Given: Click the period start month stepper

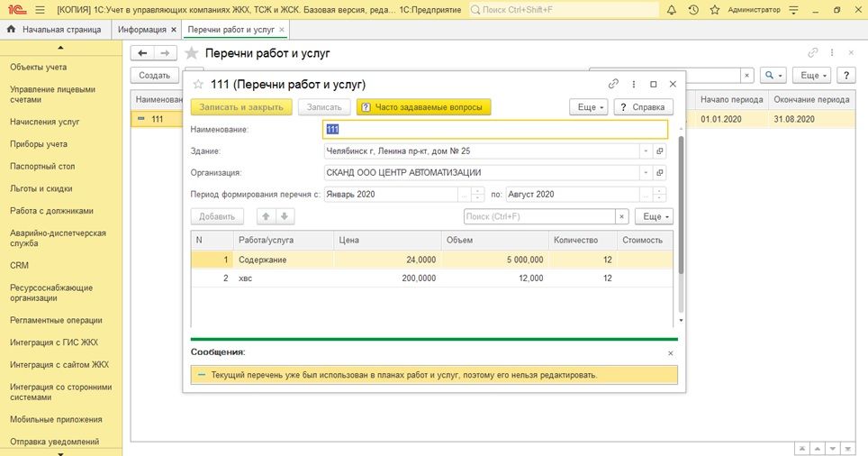Looking at the screenshot, I should coord(479,195).
